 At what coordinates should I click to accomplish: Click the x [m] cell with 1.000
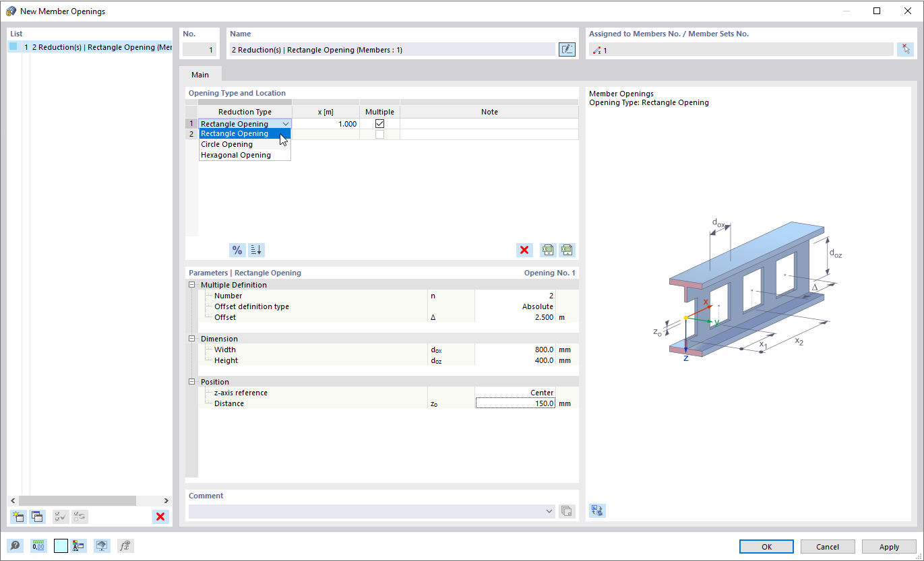point(326,124)
